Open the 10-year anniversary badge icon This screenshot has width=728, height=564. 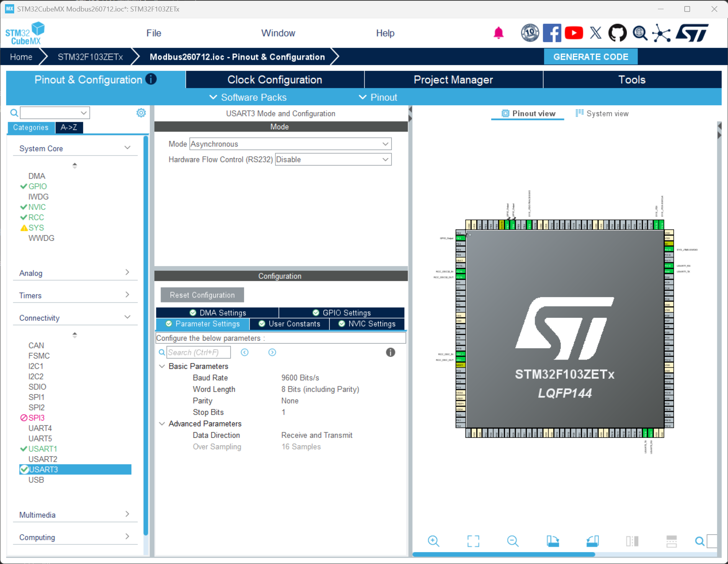tap(530, 33)
